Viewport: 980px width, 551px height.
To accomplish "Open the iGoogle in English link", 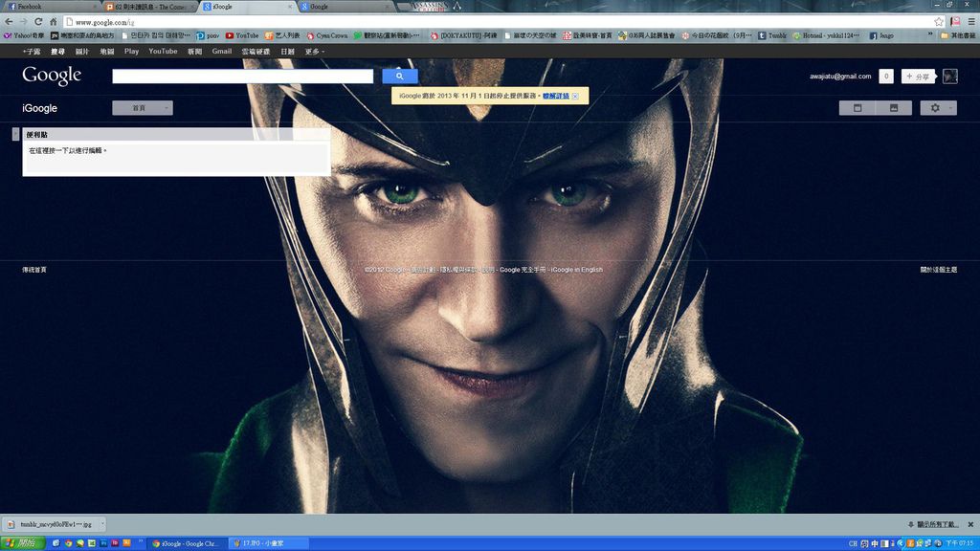I will (x=577, y=270).
